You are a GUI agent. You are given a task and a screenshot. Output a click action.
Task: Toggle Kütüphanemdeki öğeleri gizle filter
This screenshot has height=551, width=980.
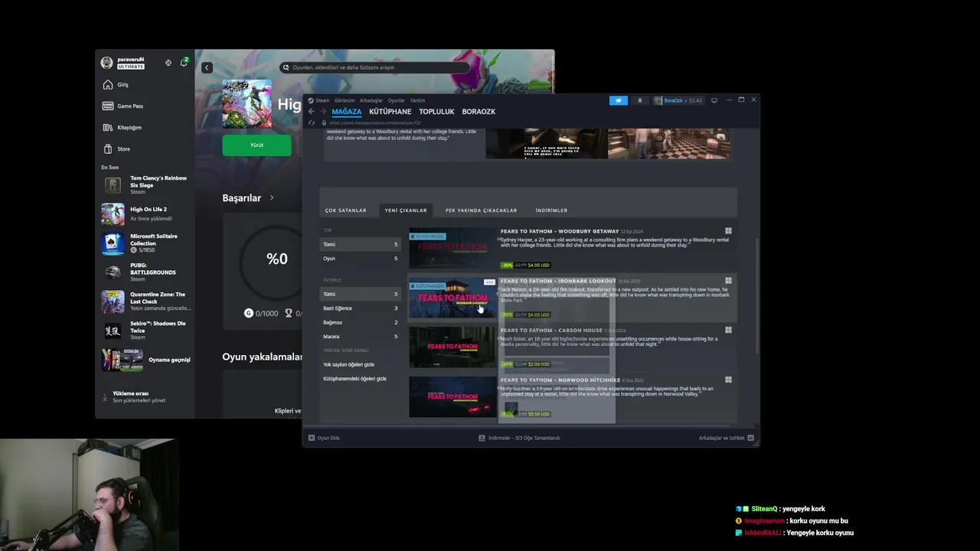click(x=354, y=379)
